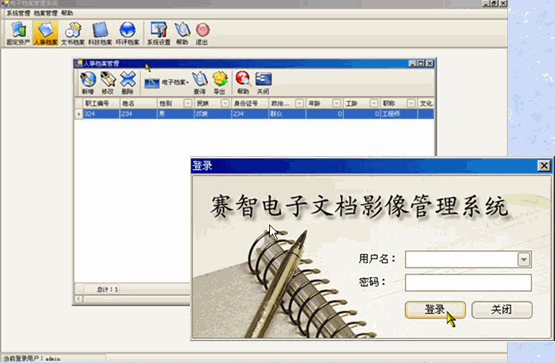Open the 民族 column filter dropdown
Viewport: 555px width, 363px height.
[x=225, y=103]
